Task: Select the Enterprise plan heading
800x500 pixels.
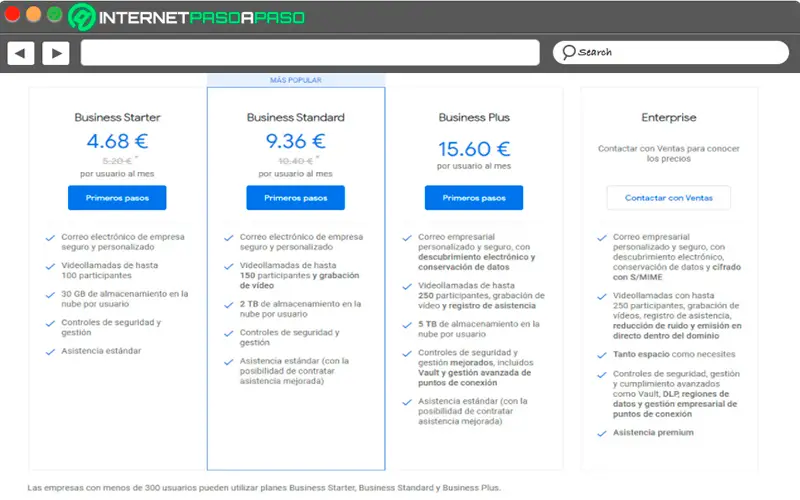Action: coord(669,117)
